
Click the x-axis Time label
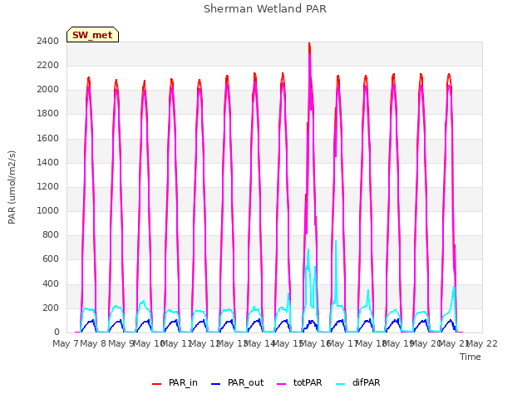click(470, 357)
